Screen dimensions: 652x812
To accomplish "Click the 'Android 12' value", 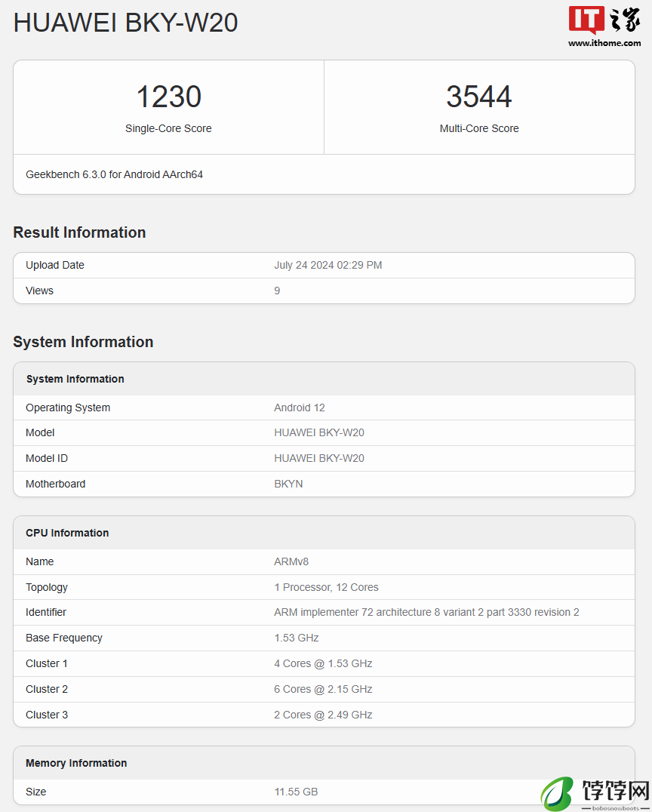I will pyautogui.click(x=300, y=408).
